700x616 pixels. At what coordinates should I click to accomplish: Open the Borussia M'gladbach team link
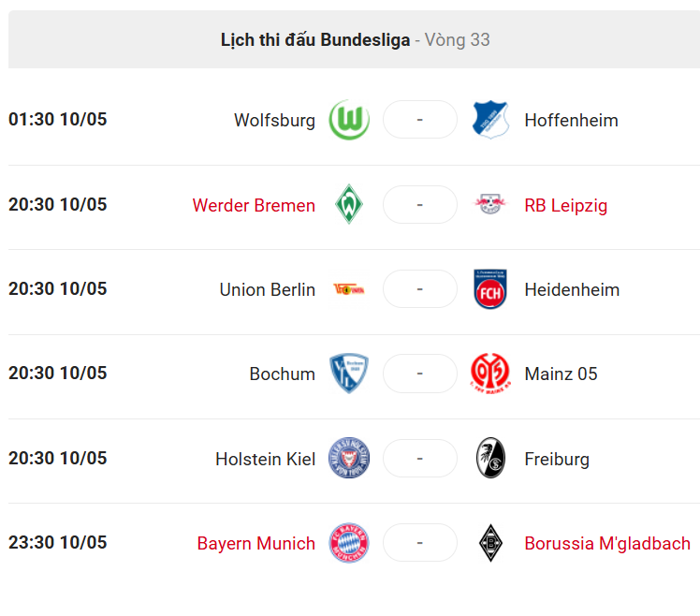(x=607, y=544)
